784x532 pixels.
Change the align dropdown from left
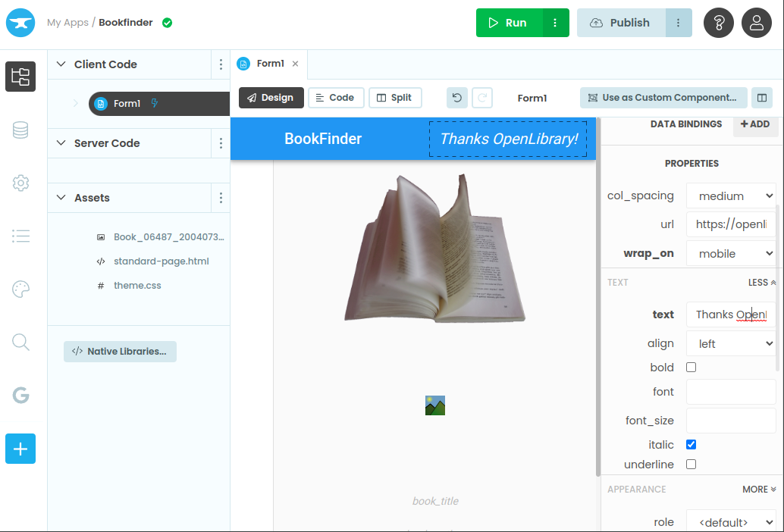[x=730, y=343]
